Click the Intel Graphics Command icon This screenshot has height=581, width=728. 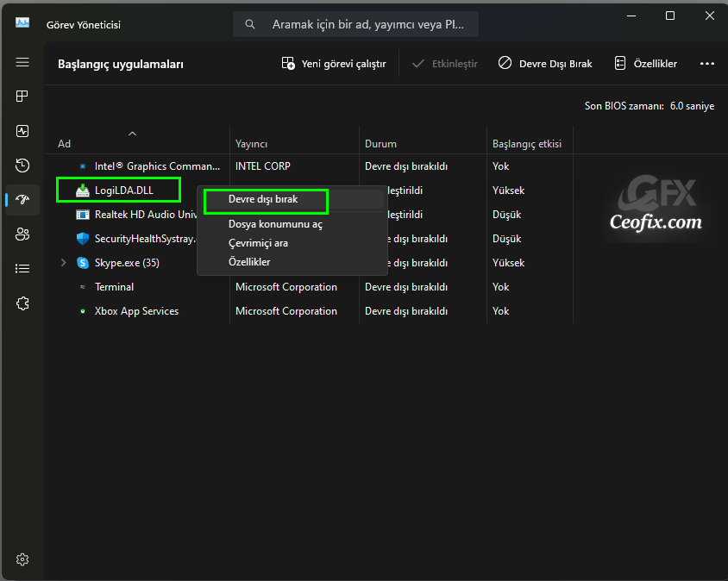pos(83,166)
